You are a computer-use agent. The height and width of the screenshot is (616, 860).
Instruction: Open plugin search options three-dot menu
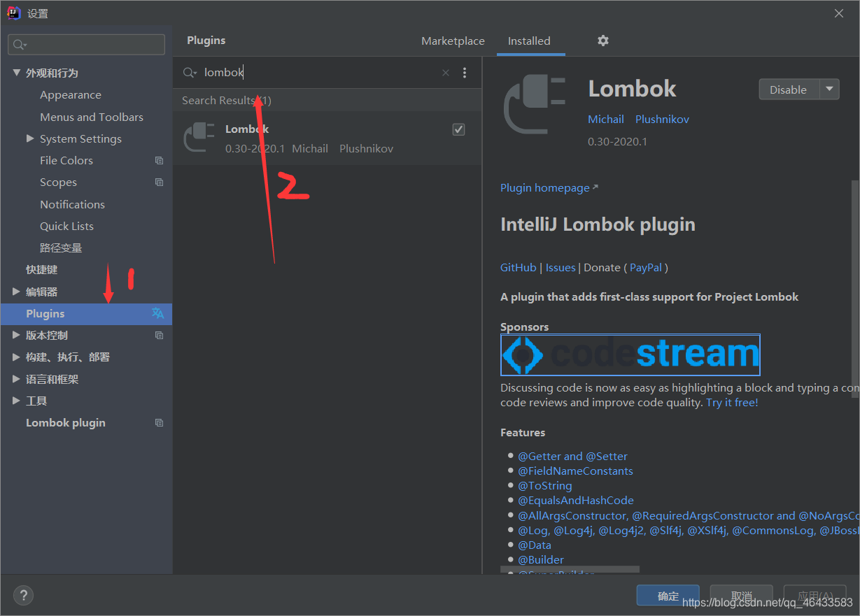point(465,73)
